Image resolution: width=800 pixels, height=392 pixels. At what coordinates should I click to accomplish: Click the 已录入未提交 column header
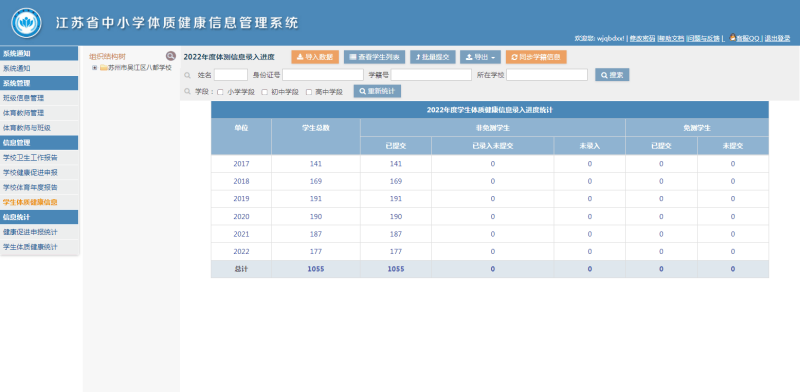[492, 146]
